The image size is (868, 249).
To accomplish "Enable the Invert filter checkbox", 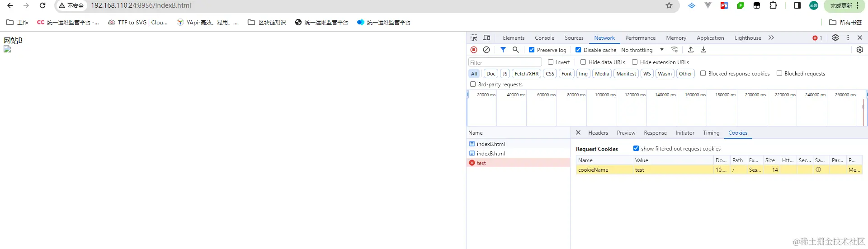I will (x=551, y=62).
